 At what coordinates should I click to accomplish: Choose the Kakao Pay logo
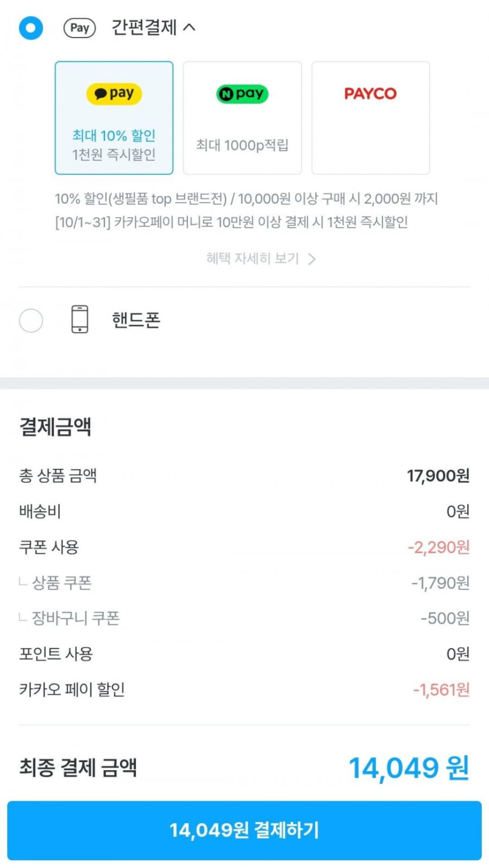pos(114,94)
